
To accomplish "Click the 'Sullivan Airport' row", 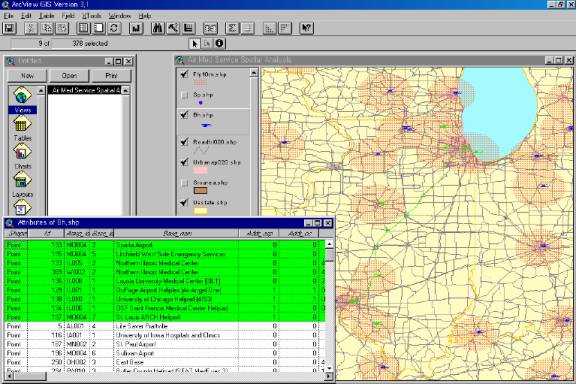I will pyautogui.click(x=165, y=353).
